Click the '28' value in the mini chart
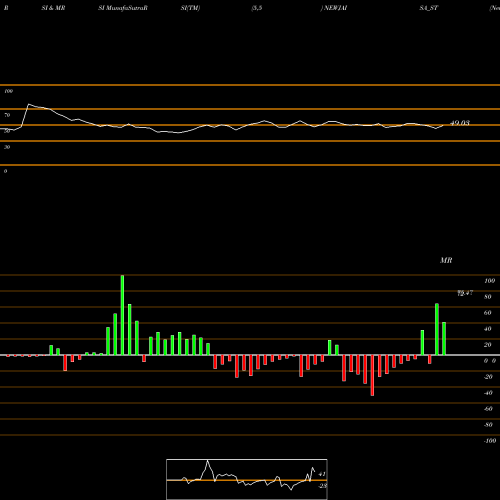This screenshot has width=500, height=500. pyautogui.click(x=323, y=486)
